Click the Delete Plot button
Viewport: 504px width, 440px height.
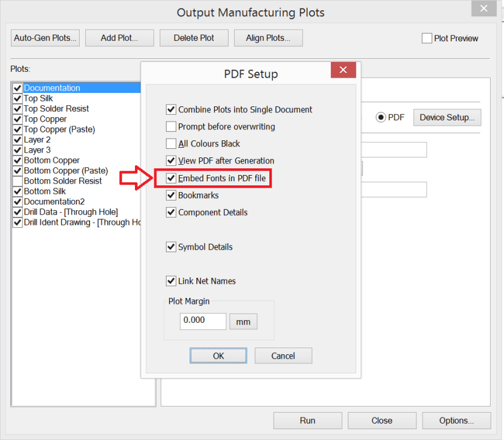click(194, 38)
